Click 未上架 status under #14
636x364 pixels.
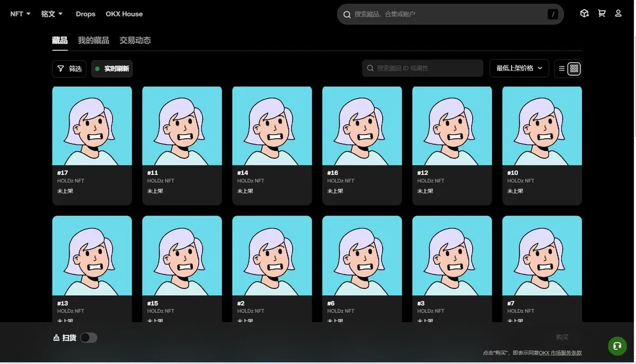pyautogui.click(x=245, y=191)
